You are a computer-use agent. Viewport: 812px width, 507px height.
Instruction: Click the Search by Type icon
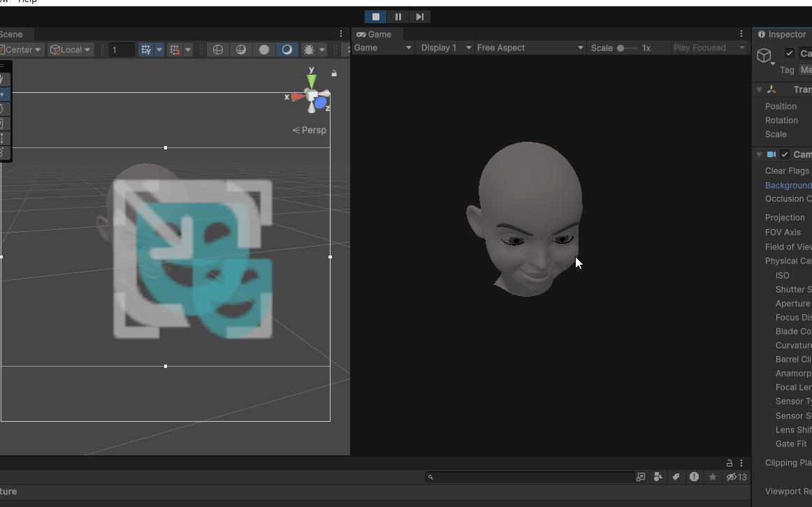click(658, 477)
